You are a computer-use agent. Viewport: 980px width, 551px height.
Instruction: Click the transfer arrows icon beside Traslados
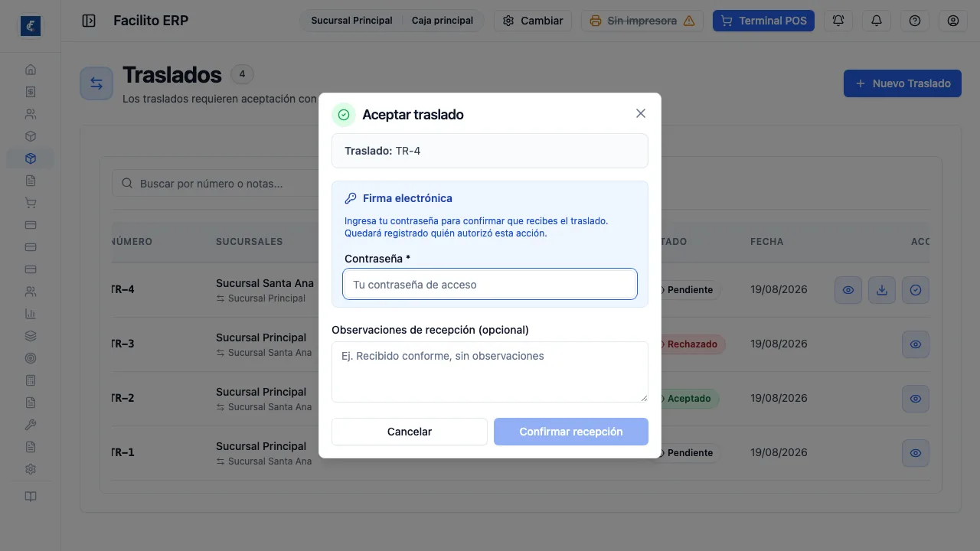click(x=96, y=83)
